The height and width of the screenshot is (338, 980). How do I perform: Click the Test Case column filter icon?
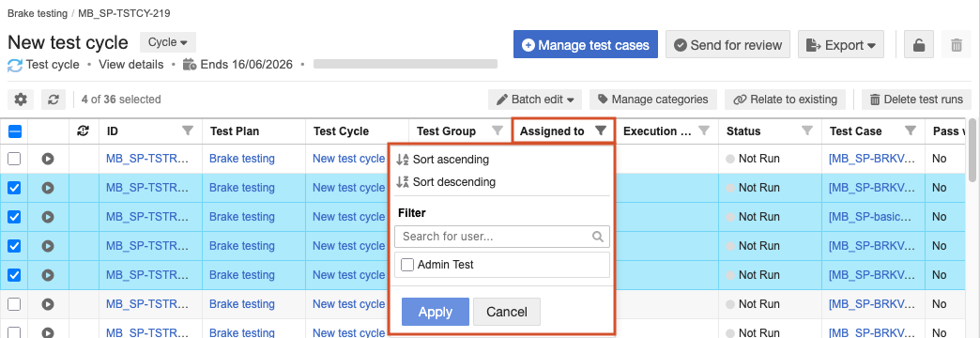[911, 131]
